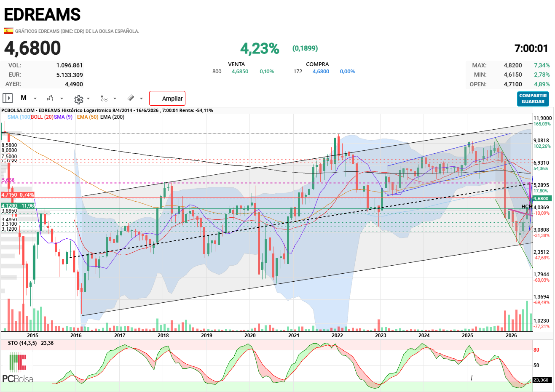
Task: Click the EDREAMS page heading
Action: [x=42, y=15]
